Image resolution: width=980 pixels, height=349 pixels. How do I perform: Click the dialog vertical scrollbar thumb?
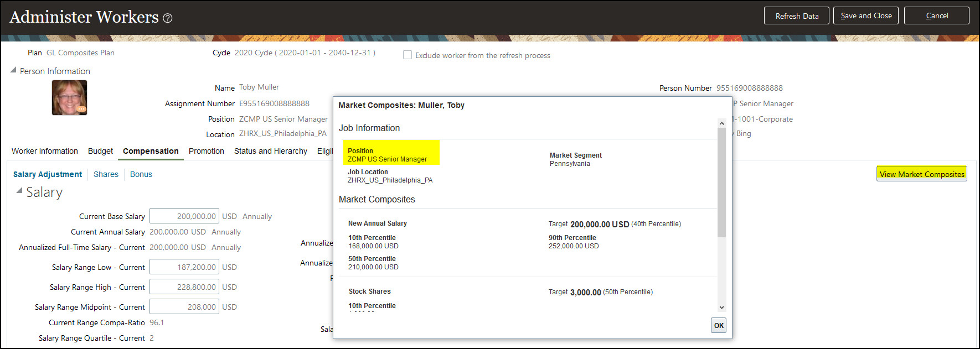(x=721, y=183)
